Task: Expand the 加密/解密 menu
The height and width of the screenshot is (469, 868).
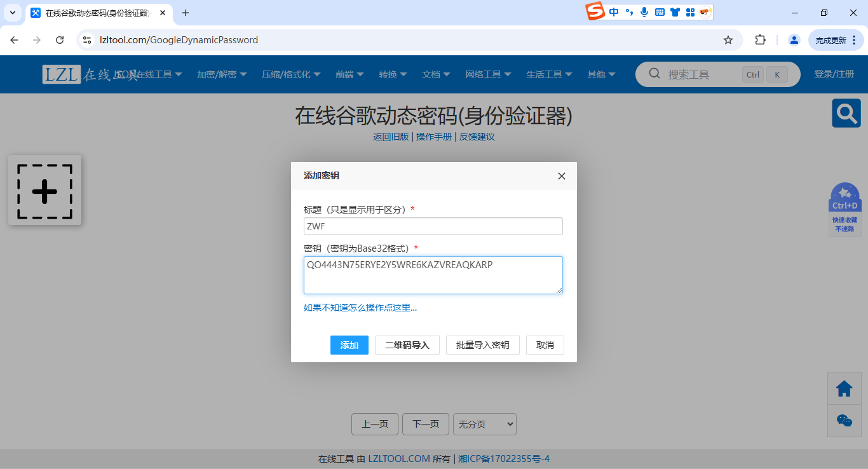Action: point(222,74)
